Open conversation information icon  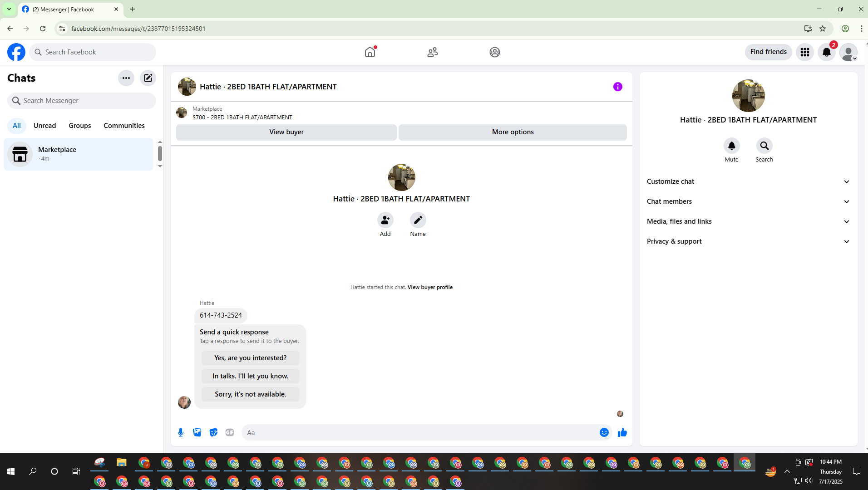[618, 87]
